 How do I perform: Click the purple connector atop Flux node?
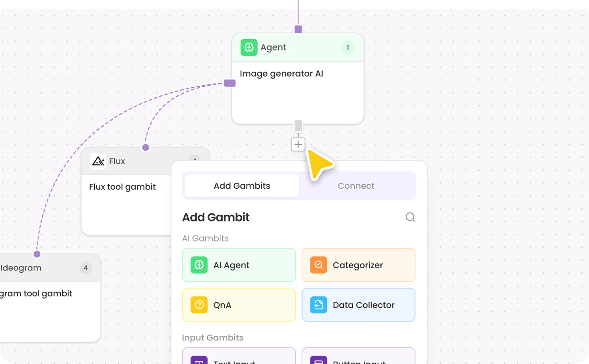coord(146,147)
